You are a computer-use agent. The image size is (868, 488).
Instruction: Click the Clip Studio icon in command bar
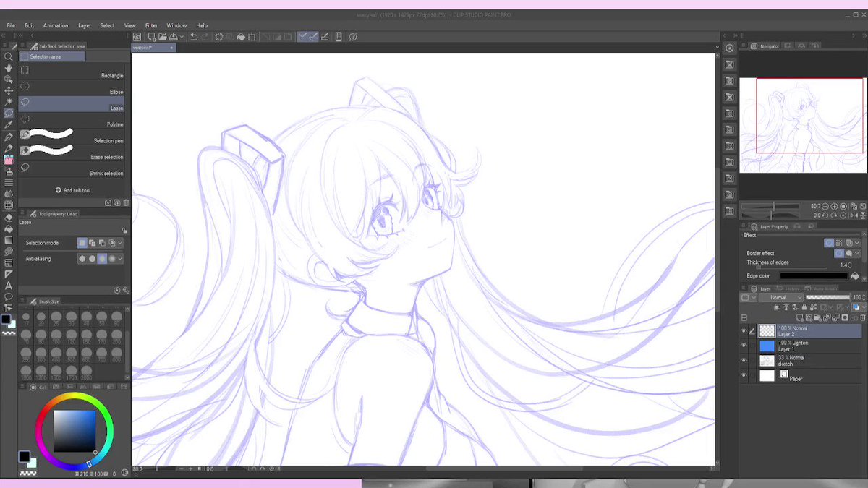(x=137, y=37)
